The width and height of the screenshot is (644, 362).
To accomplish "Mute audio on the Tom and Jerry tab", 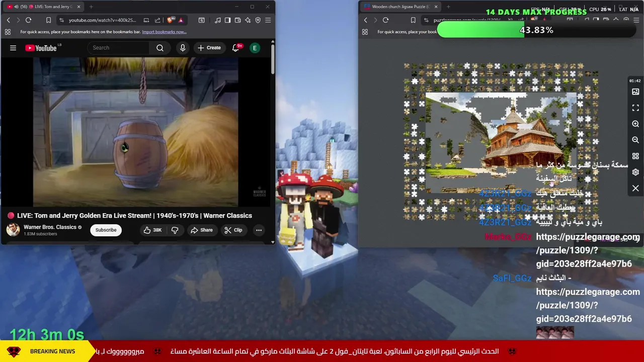I will click(x=17, y=7).
